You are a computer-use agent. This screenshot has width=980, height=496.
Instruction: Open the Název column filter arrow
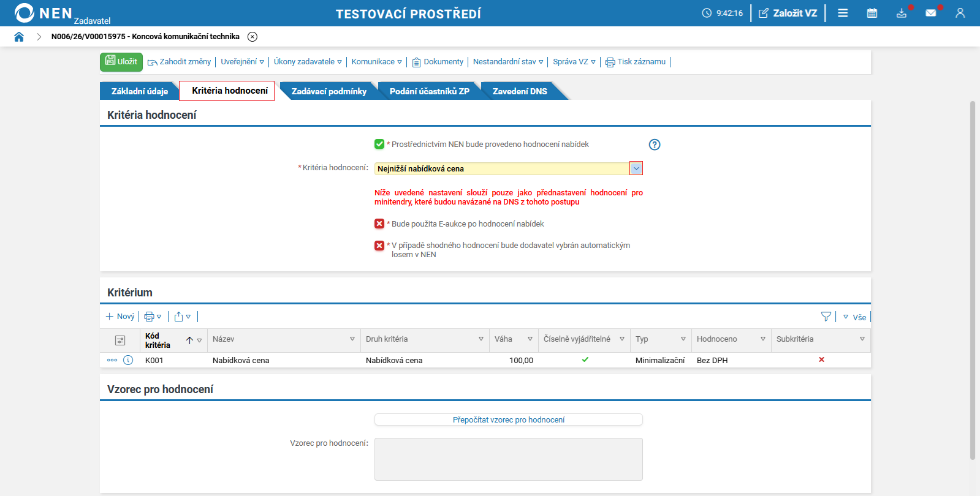tap(352, 339)
